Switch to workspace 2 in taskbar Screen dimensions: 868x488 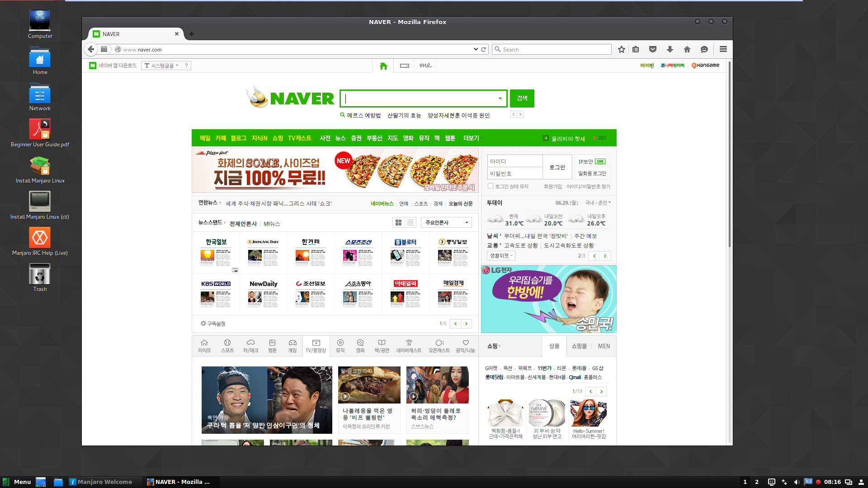(757, 482)
